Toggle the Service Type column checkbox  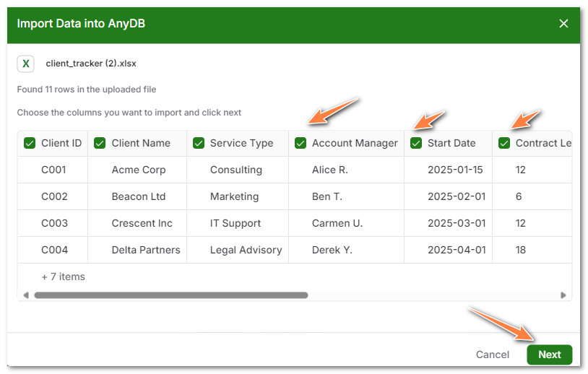tap(199, 143)
